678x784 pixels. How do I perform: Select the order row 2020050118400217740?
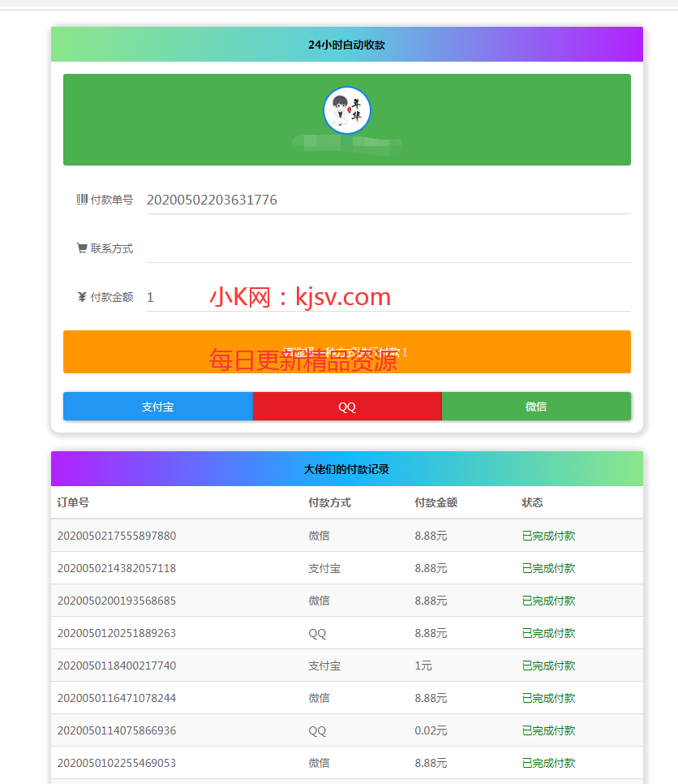(x=243, y=666)
